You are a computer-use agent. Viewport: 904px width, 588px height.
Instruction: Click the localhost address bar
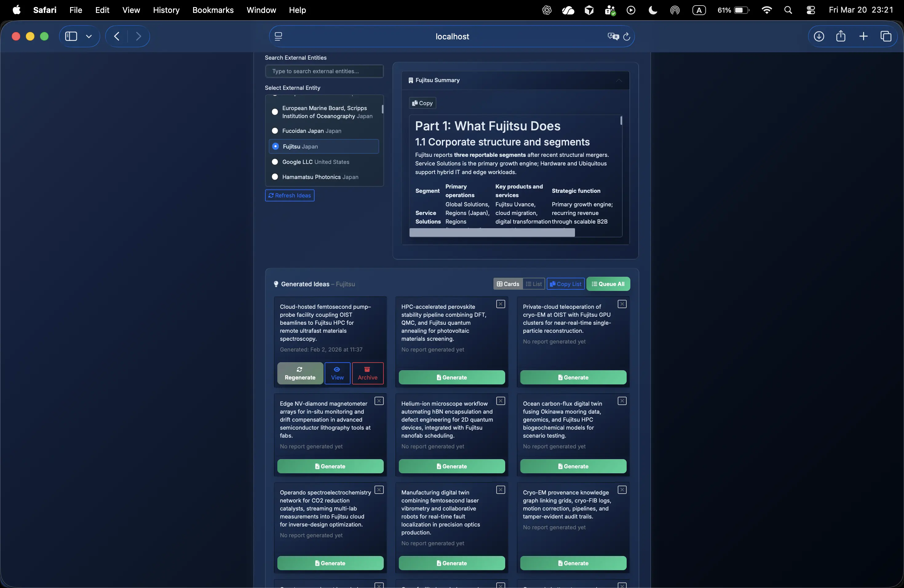coord(452,37)
